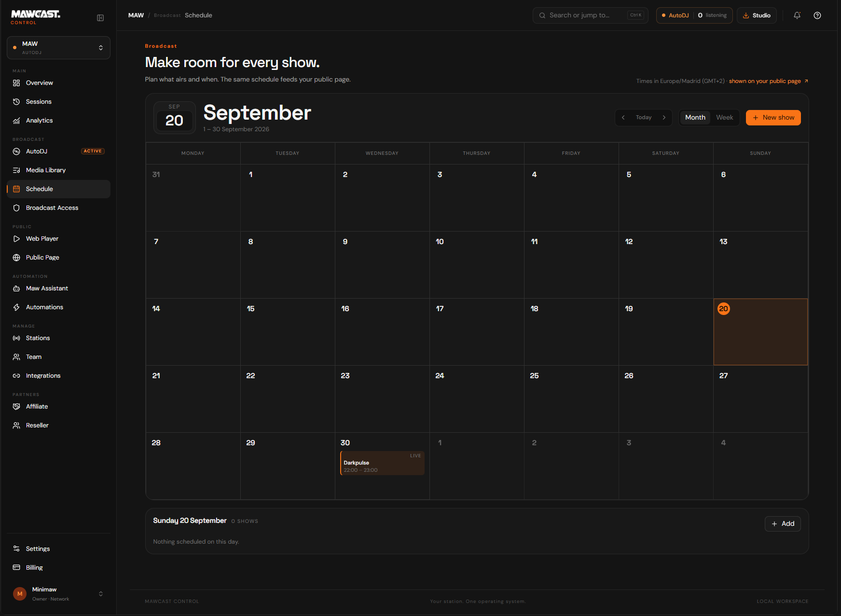
Task: Expand the Minimaw account menu
Action: 58,594
